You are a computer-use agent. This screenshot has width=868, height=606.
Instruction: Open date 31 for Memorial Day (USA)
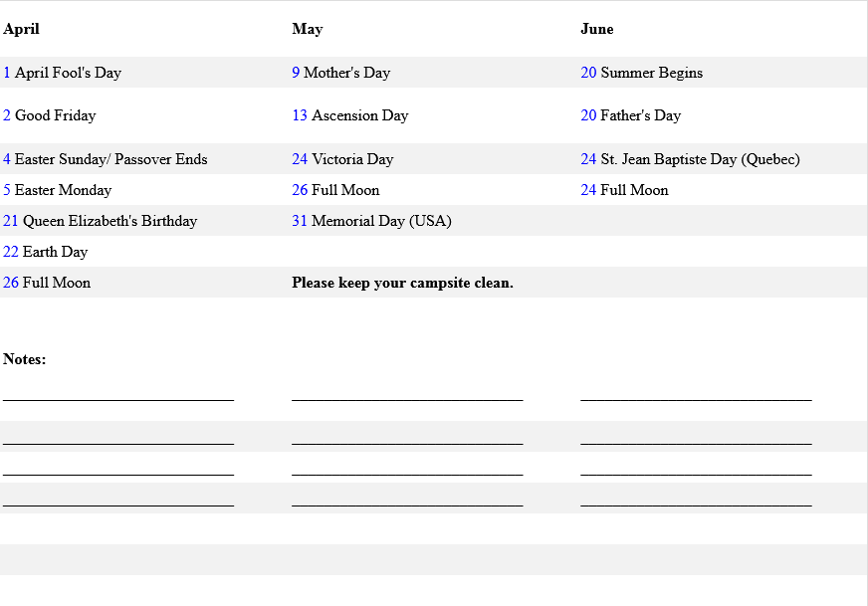(x=300, y=221)
